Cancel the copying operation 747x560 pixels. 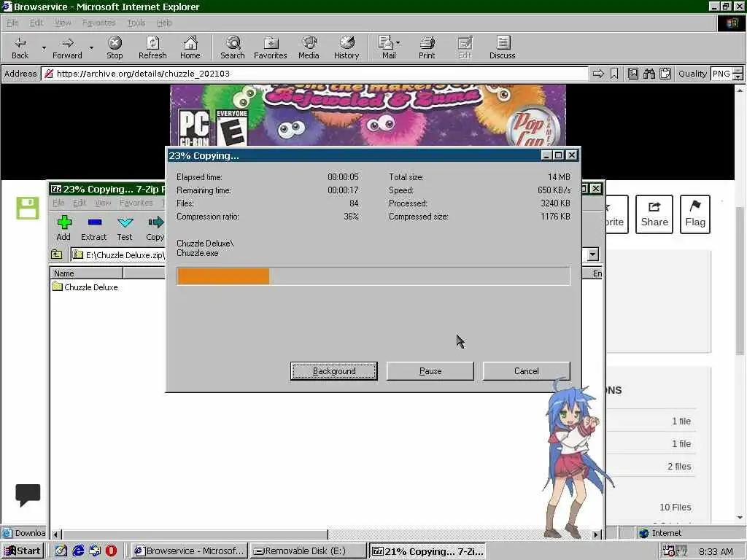click(527, 371)
